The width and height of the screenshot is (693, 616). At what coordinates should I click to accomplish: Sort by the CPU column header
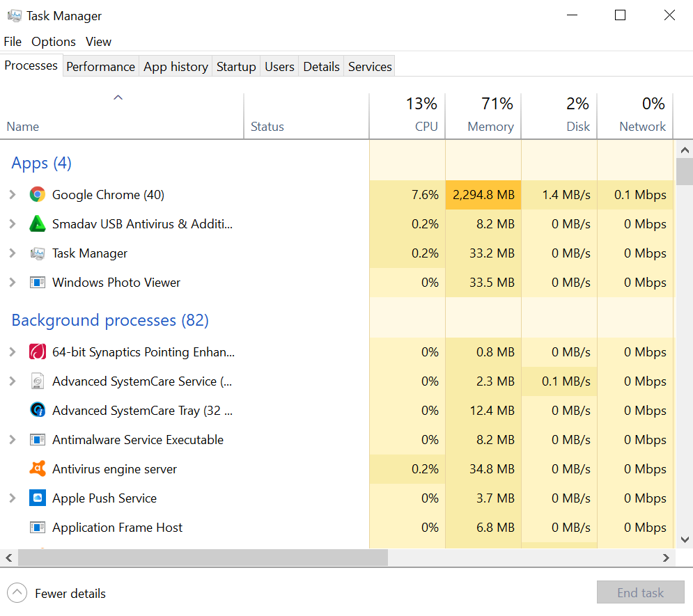point(407,116)
